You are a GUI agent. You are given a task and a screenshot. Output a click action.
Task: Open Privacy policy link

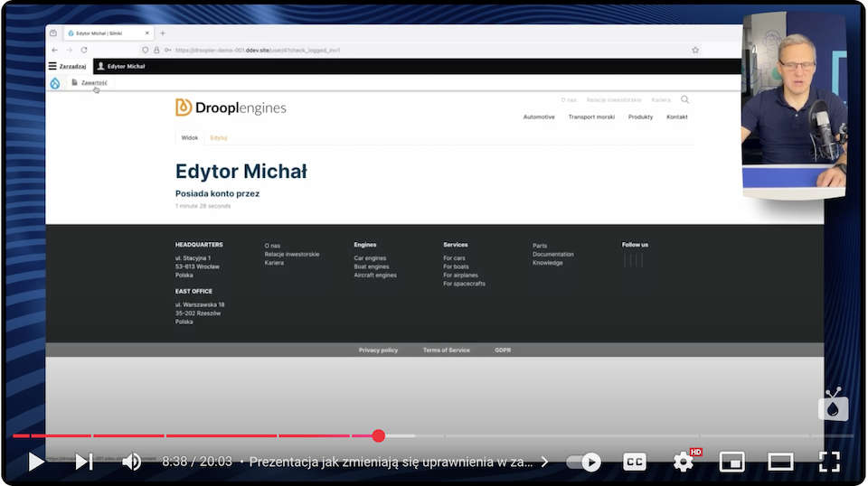(x=378, y=350)
